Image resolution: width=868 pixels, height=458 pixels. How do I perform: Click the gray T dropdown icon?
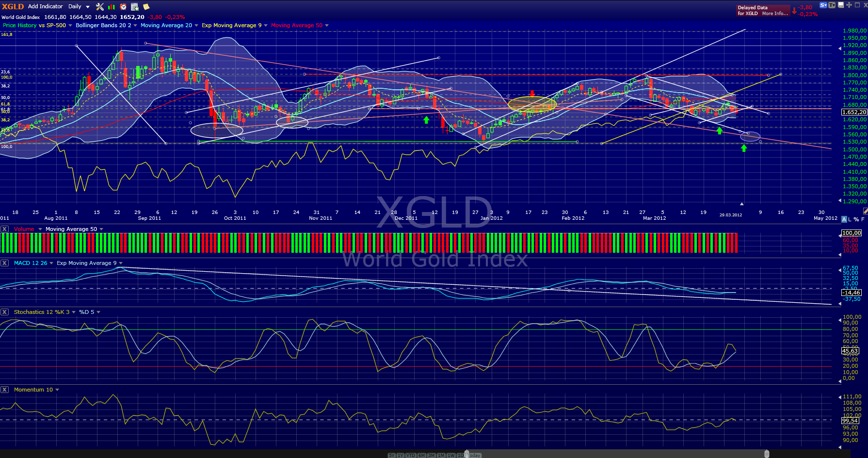tap(832, 5)
